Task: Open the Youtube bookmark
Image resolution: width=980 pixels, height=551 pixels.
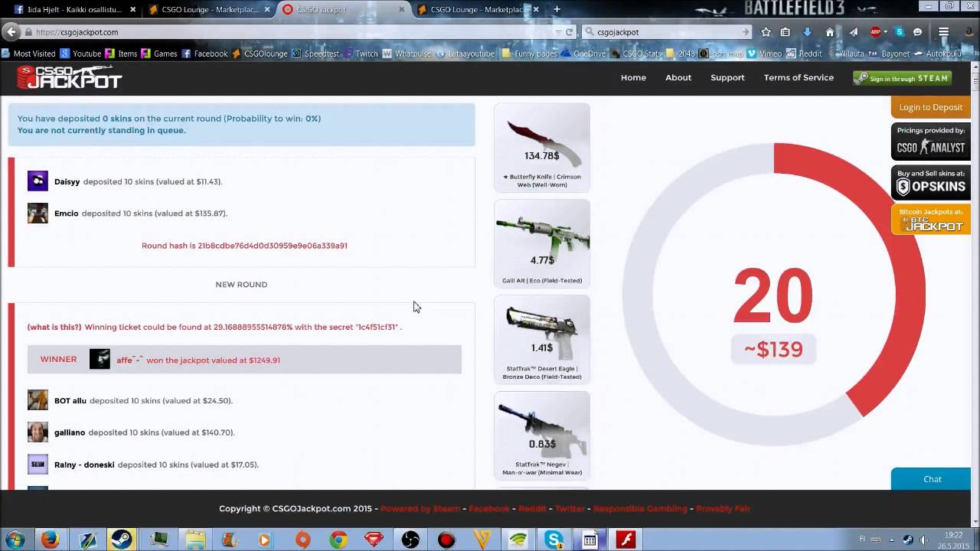Action: pyautogui.click(x=80, y=54)
